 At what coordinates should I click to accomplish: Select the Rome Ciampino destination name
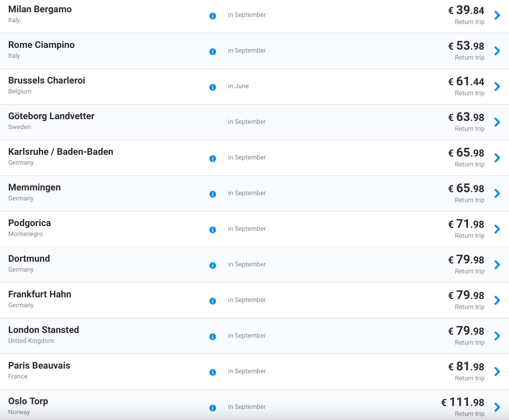(x=41, y=45)
